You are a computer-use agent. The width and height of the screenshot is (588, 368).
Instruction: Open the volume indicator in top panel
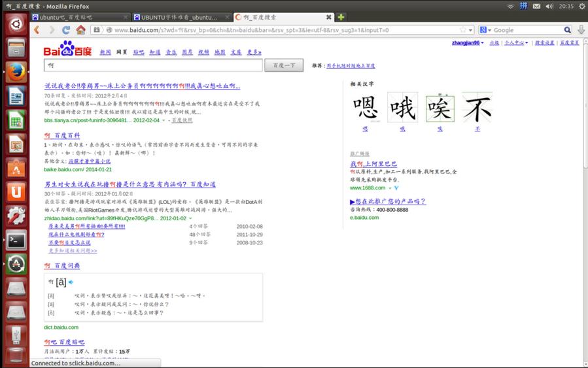coord(549,7)
